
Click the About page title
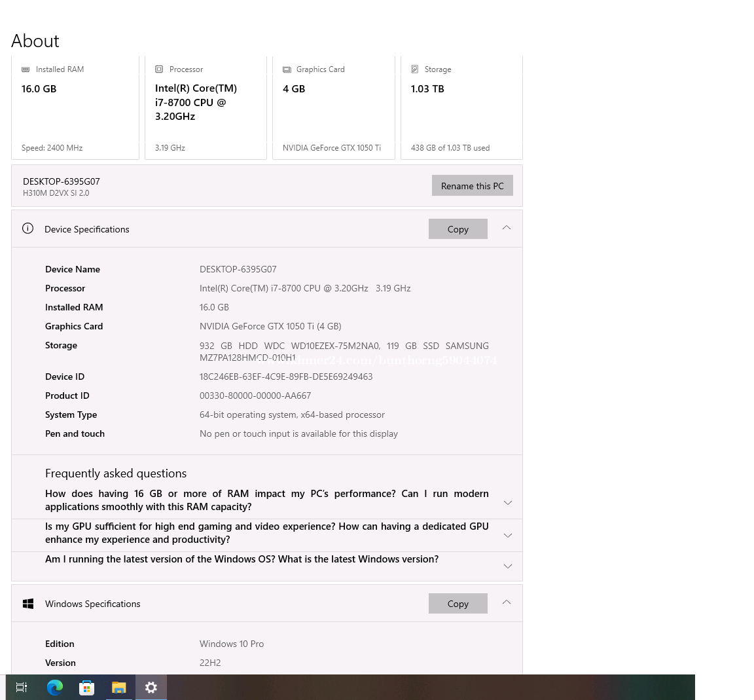tap(35, 41)
